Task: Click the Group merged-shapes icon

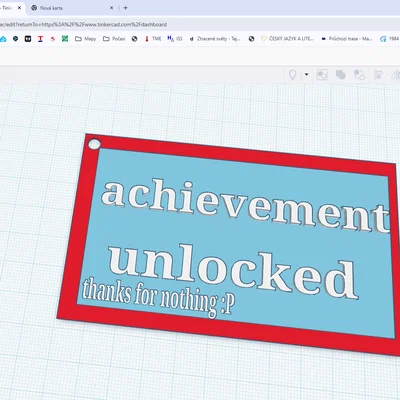Action: 340,75
